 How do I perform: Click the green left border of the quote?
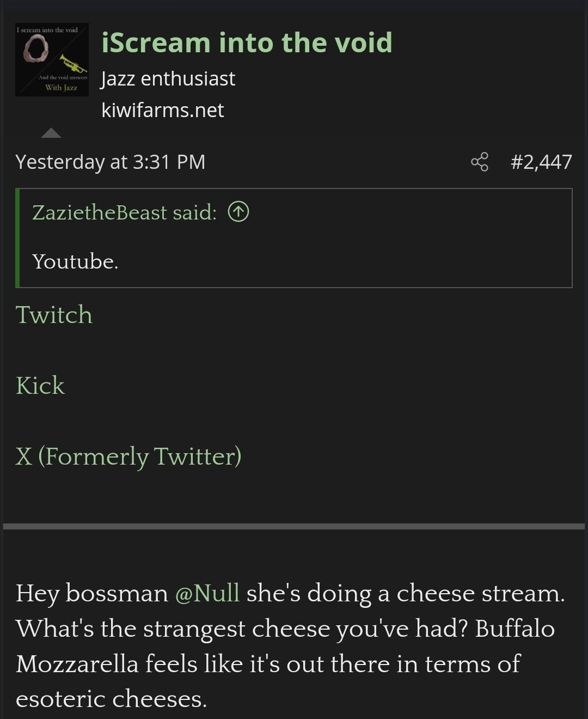click(x=18, y=238)
